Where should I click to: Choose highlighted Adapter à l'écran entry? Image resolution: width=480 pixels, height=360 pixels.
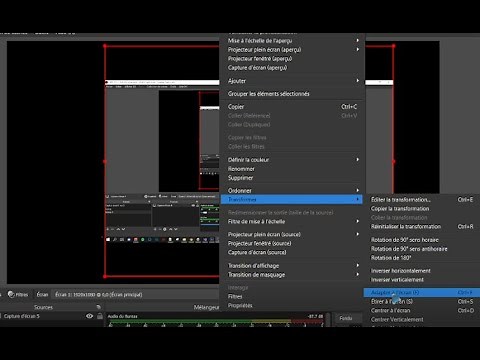[x=422, y=292]
